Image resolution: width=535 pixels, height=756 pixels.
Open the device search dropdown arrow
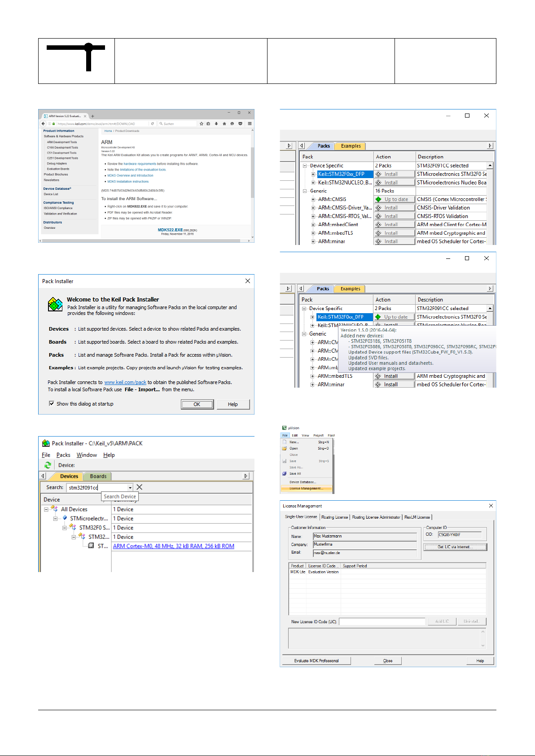point(130,488)
